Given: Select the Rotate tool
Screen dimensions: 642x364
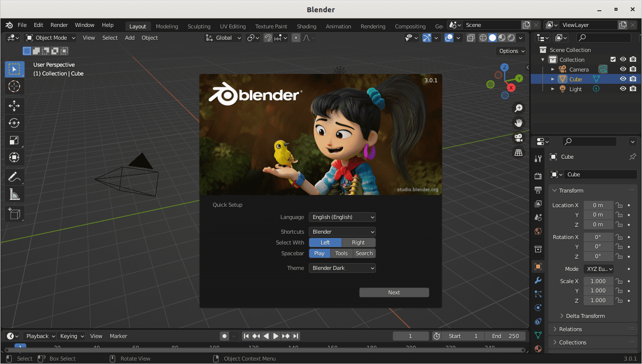Looking at the screenshot, I should tap(14, 123).
